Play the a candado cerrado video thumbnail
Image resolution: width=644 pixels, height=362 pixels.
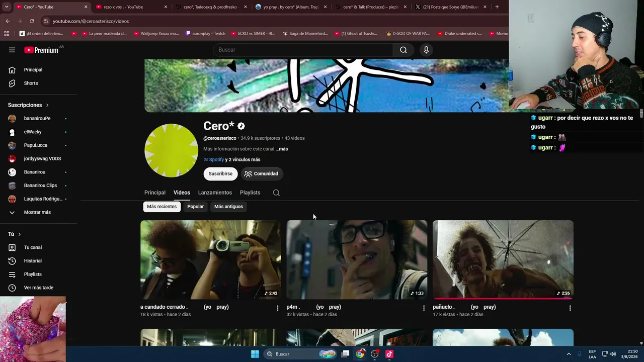click(x=211, y=260)
